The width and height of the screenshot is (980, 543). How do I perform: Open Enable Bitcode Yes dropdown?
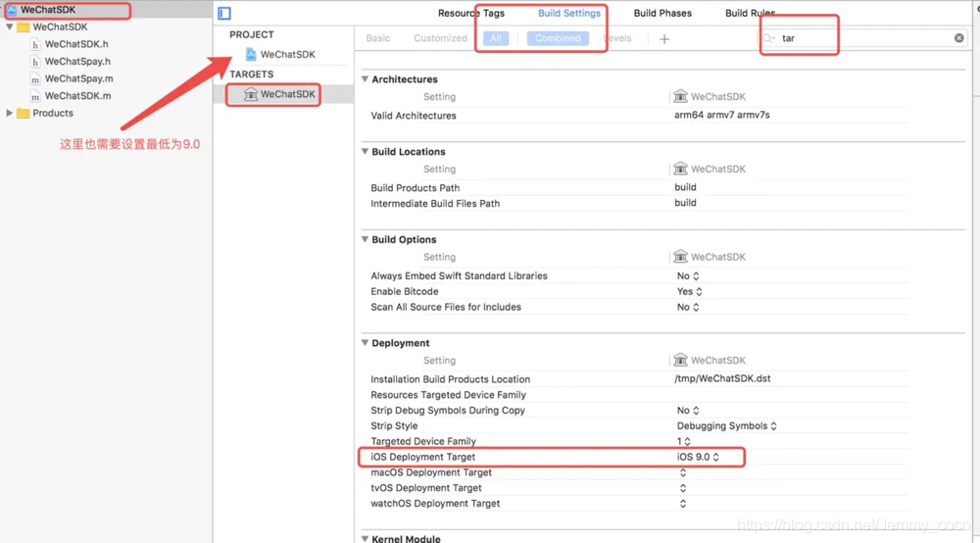[689, 291]
